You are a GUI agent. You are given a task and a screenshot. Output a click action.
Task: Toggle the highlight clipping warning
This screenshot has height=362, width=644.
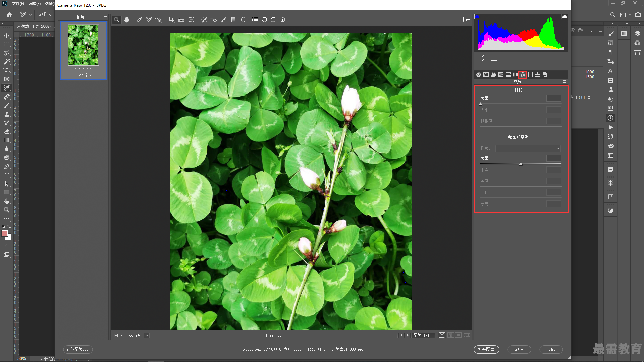click(x=565, y=17)
